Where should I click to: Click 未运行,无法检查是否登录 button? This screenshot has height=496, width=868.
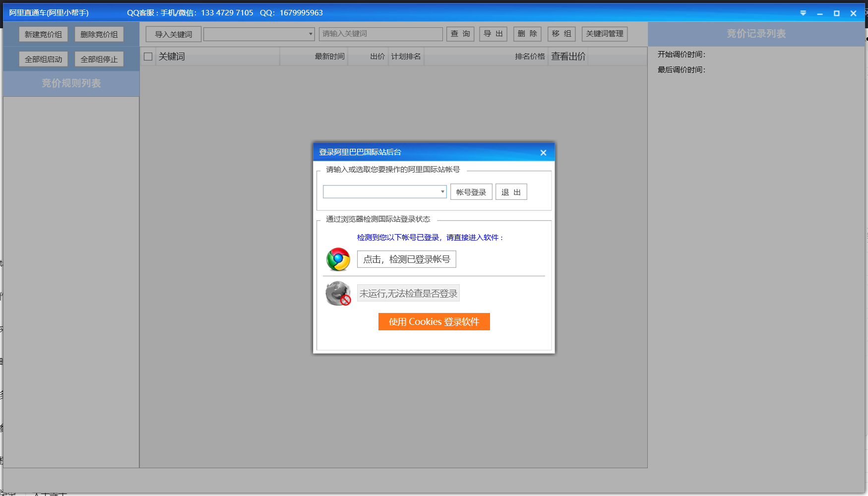pos(408,293)
